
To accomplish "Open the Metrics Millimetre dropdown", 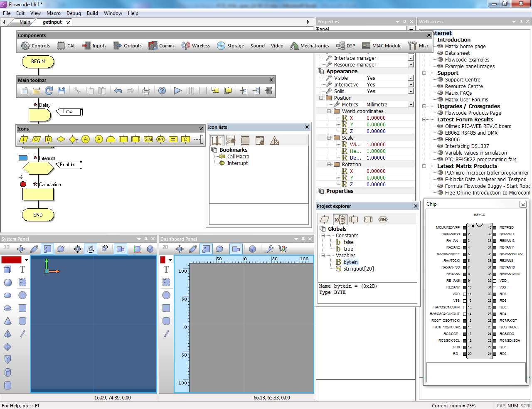I will pos(411,105).
